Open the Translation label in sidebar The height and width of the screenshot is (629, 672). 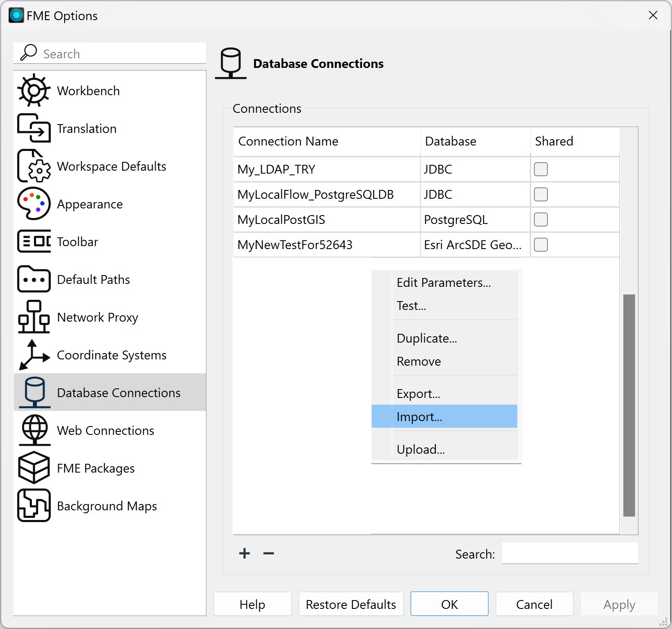(87, 129)
